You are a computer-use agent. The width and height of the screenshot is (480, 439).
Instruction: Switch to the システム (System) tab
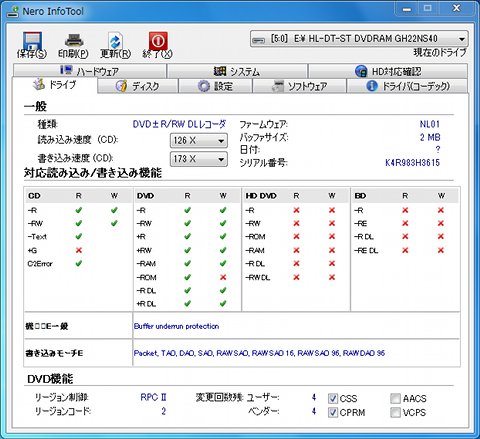tap(237, 71)
